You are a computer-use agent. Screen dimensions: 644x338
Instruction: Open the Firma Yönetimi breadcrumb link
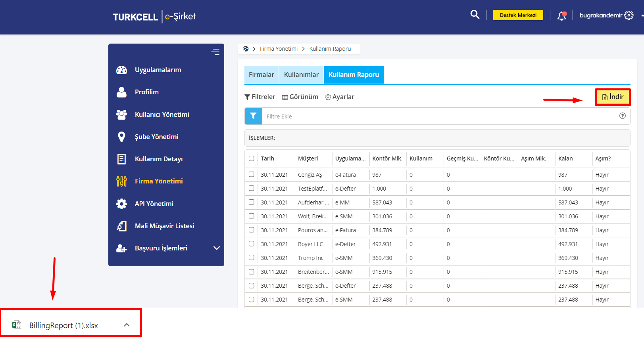(x=279, y=49)
